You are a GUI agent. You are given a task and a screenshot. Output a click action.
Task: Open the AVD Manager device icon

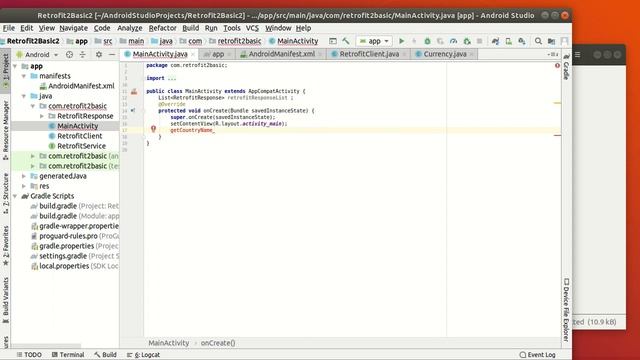pyautogui.click(x=509, y=41)
